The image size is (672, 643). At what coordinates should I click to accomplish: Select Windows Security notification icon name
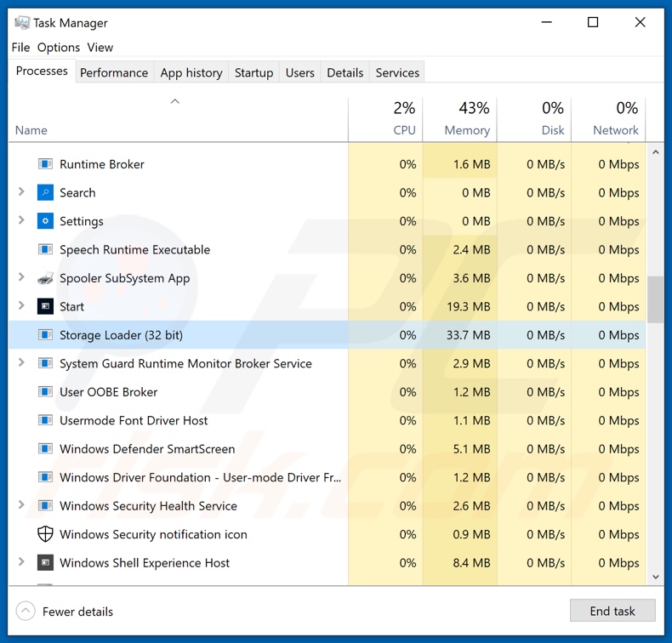pos(153,534)
